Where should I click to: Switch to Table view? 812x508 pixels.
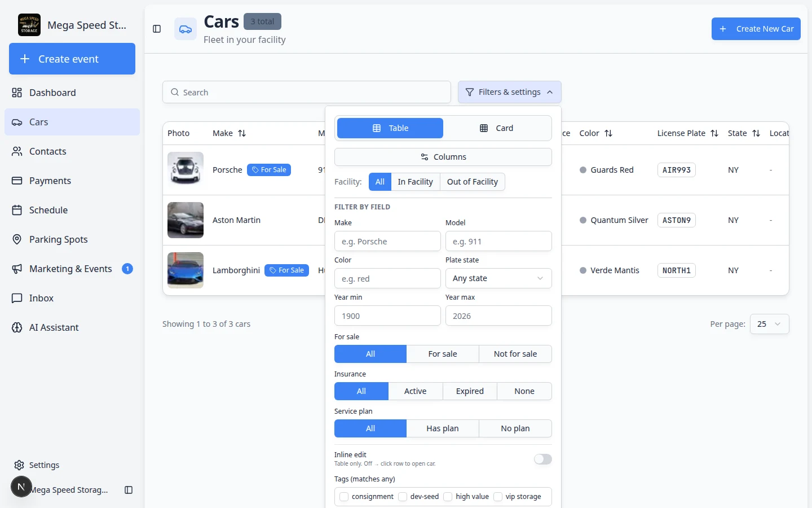[x=390, y=128]
